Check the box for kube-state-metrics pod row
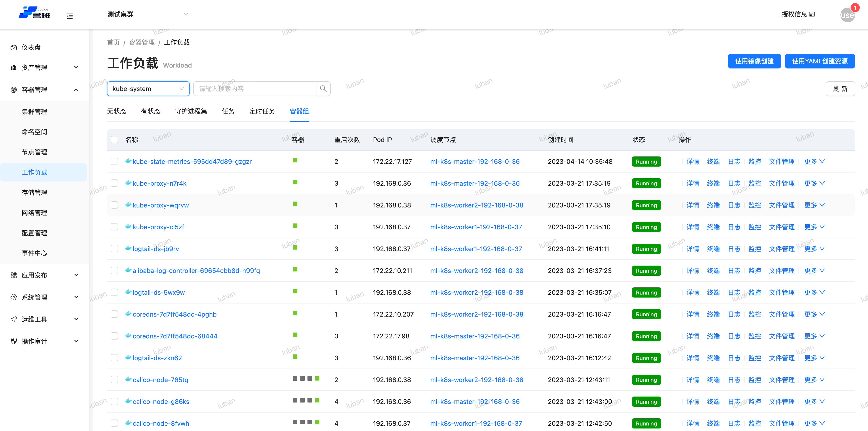Image resolution: width=868 pixels, height=431 pixels. (115, 162)
